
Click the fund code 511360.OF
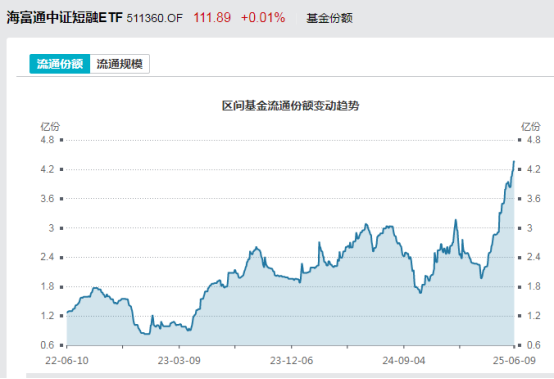click(155, 18)
